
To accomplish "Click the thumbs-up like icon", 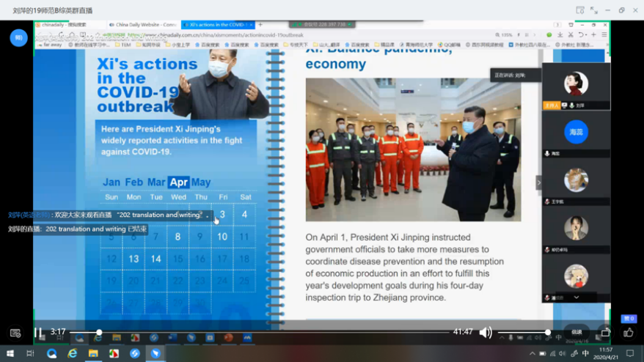I will click(x=628, y=332).
